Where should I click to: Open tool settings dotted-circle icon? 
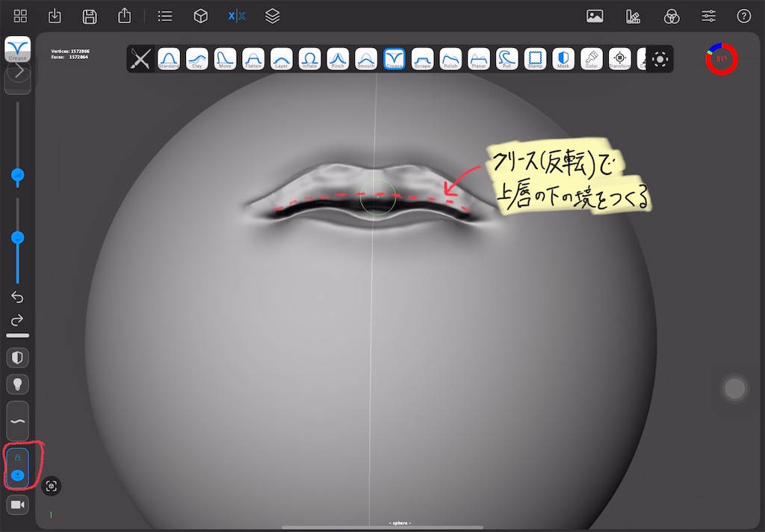click(660, 60)
